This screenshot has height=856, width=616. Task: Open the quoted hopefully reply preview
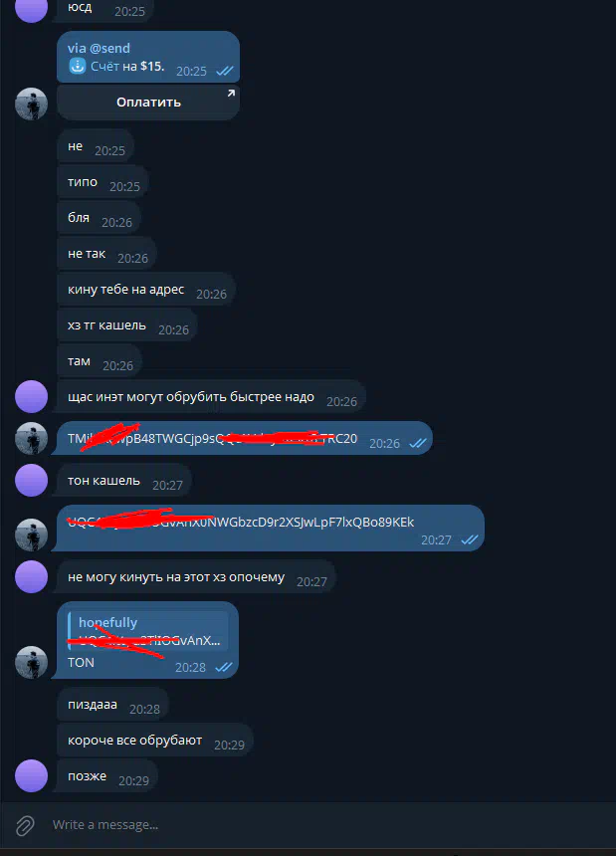point(148,631)
